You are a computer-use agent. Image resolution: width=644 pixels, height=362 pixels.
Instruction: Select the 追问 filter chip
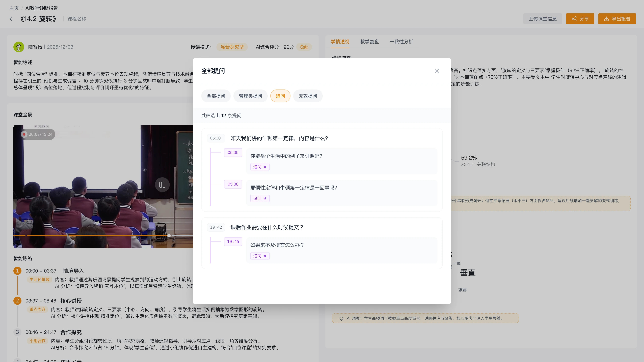click(280, 96)
